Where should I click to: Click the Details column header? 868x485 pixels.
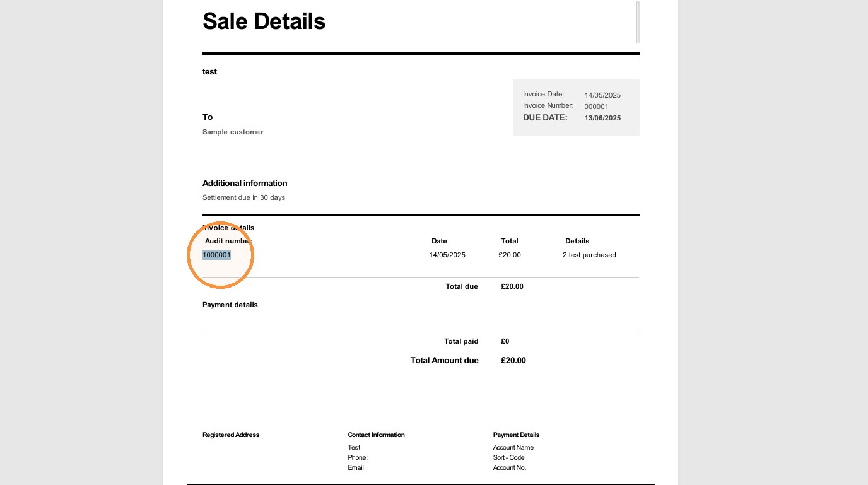577,241
